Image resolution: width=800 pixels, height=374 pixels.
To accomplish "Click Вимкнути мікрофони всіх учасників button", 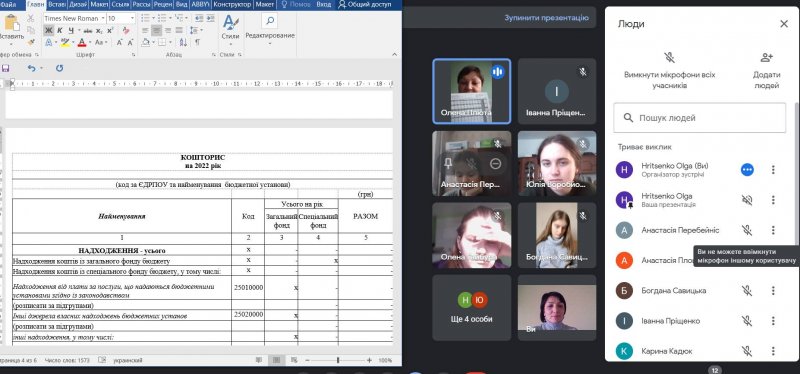I will 669,71.
